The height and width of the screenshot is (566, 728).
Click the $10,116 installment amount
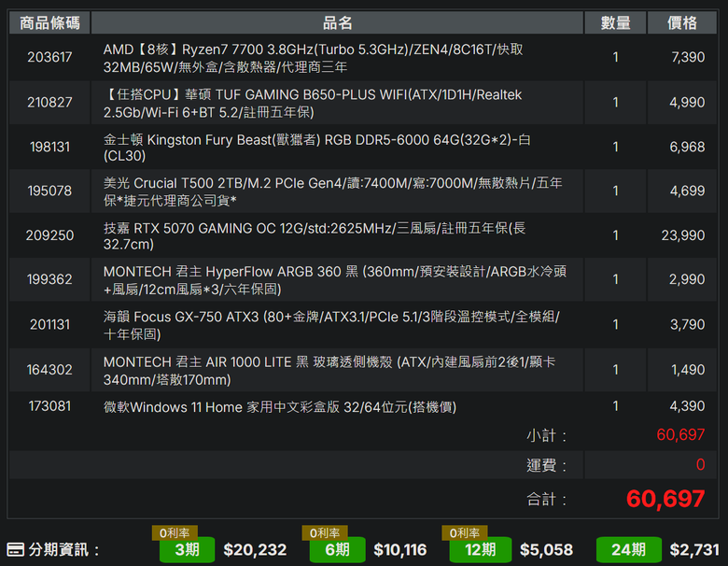[400, 550]
